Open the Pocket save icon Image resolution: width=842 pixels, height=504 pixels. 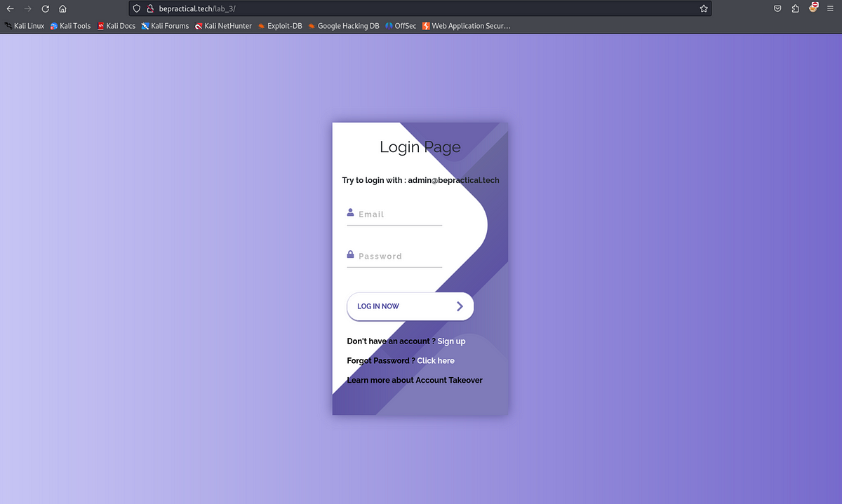click(x=777, y=8)
